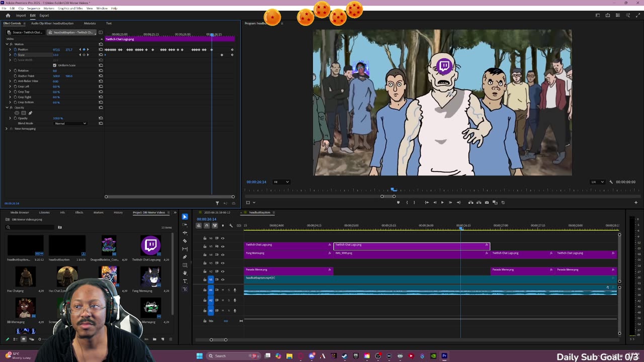
Task: Reset the Position parameter
Action: click(x=101, y=49)
